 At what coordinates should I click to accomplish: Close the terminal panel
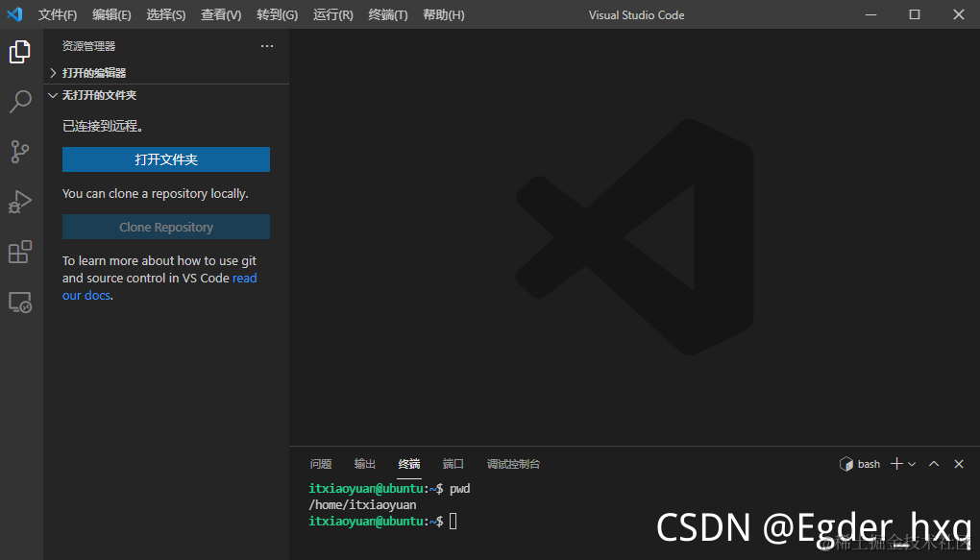(959, 464)
